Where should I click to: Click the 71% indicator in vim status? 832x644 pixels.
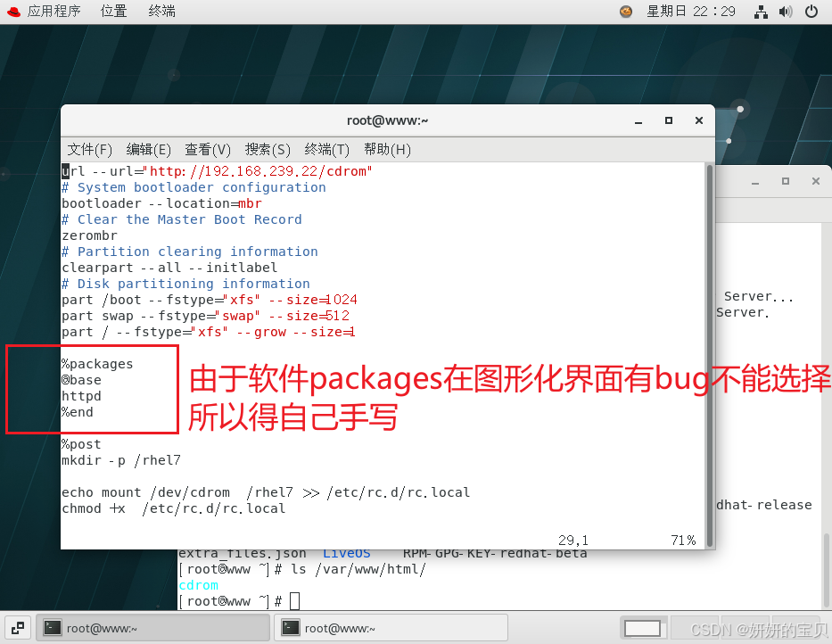(x=683, y=541)
